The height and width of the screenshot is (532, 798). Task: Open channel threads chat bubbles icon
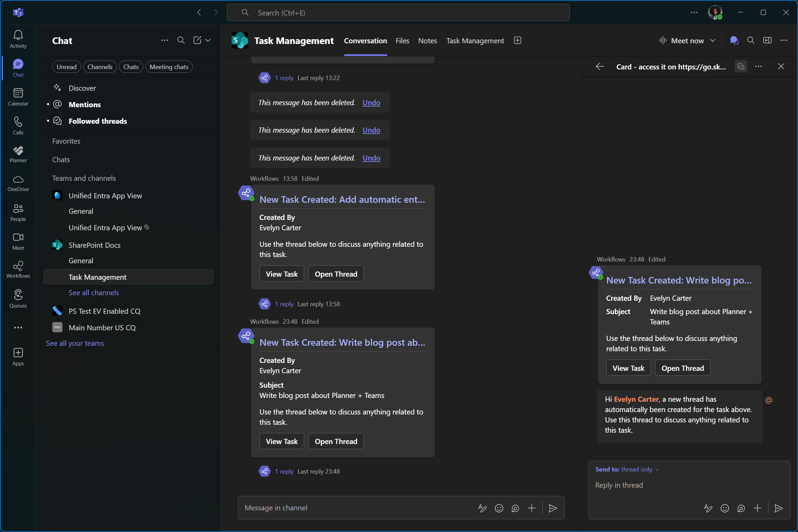[734, 41]
